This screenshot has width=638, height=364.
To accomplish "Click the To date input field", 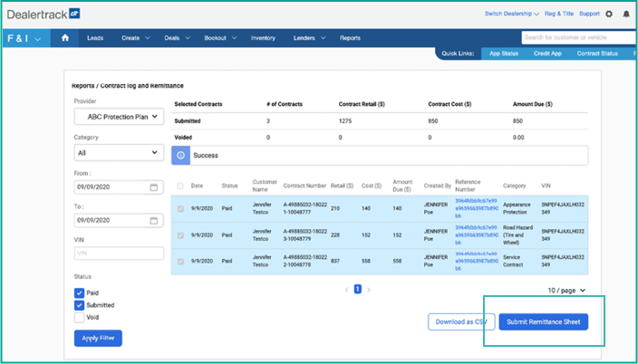I will [119, 220].
